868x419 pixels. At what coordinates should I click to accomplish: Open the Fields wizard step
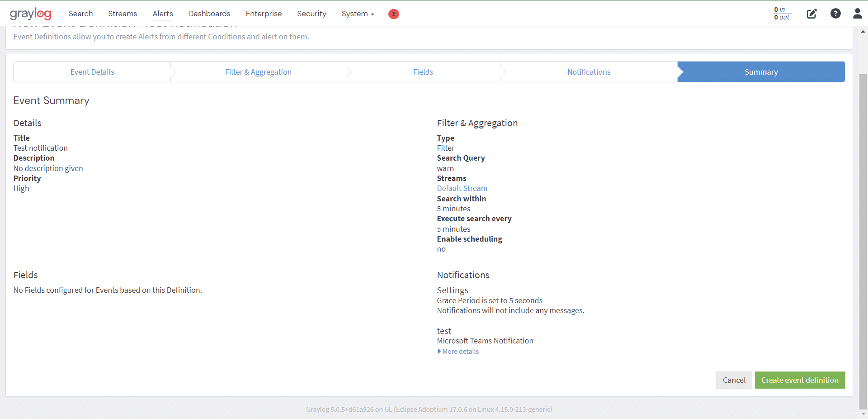(423, 71)
